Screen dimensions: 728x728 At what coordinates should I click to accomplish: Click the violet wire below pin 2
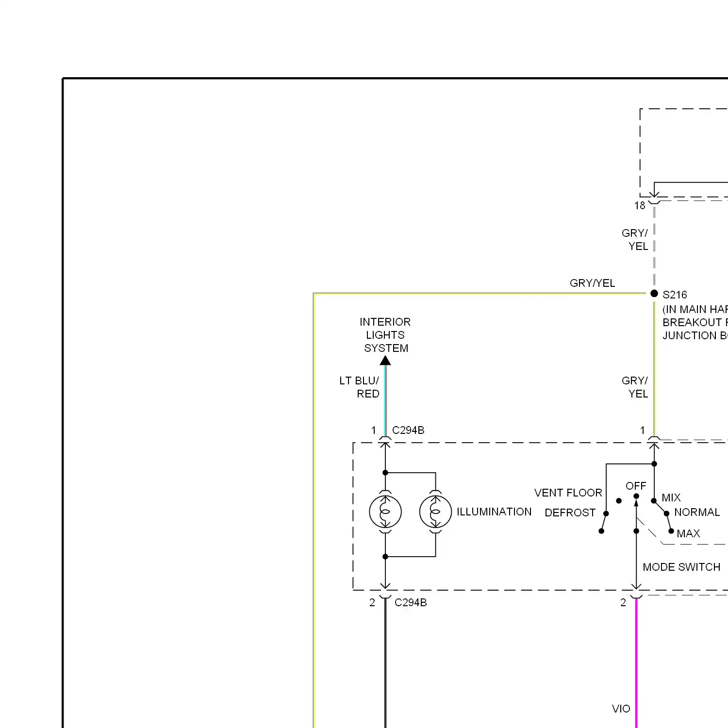point(636,662)
